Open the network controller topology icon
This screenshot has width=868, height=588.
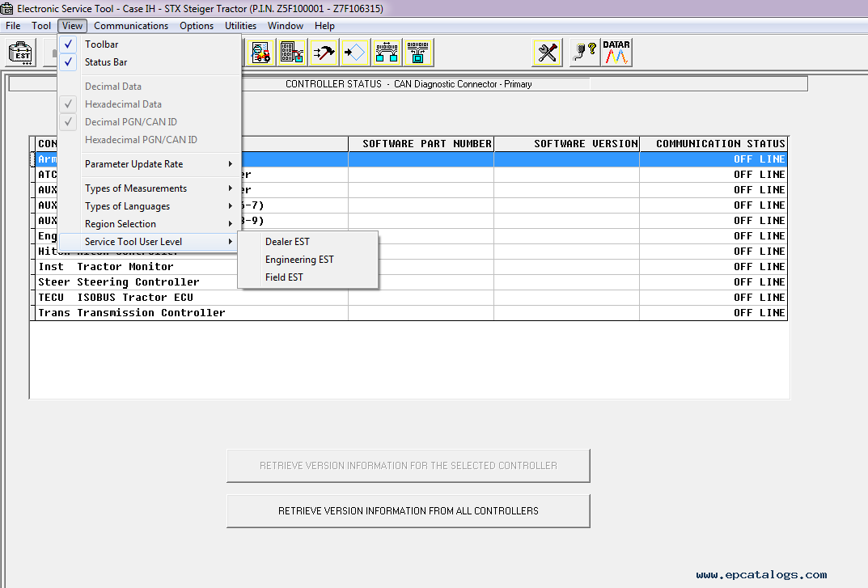coord(387,52)
